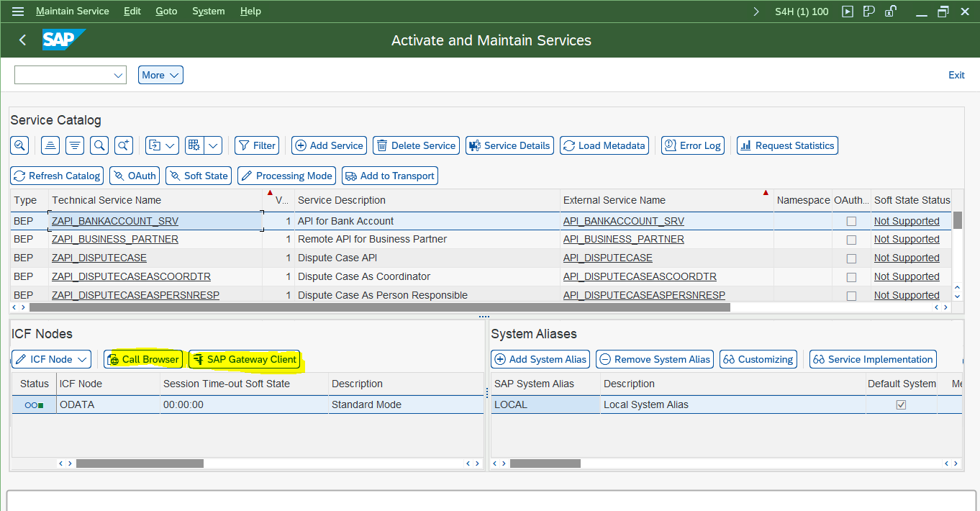
Task: Open the transaction command field dropdown
Action: click(118, 75)
